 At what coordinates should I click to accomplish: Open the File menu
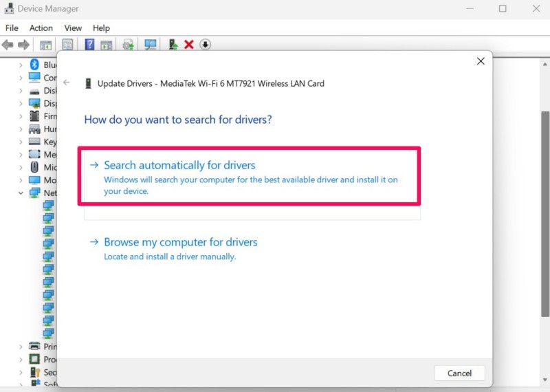12,28
